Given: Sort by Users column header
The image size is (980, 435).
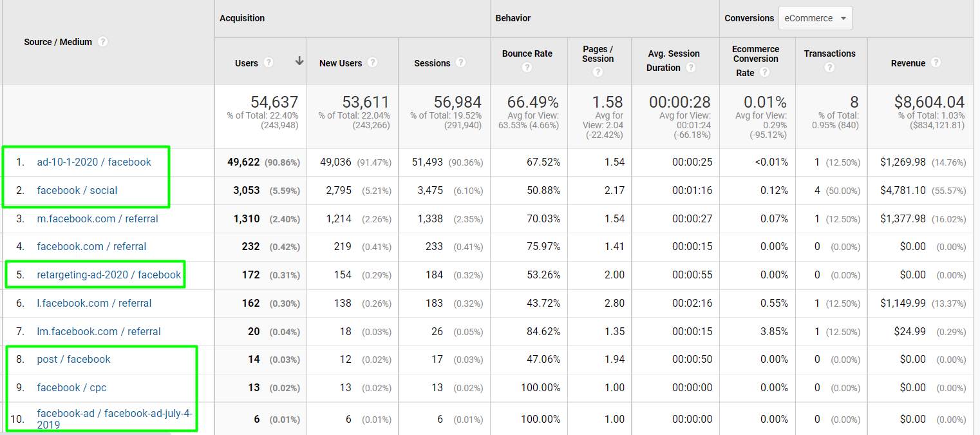Looking at the screenshot, I should click(247, 63).
